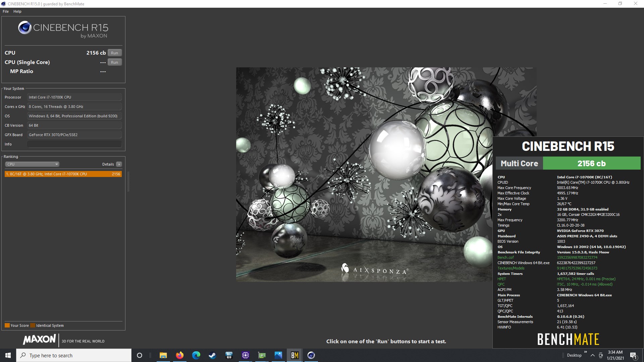Launch Microsoft Edge from the taskbar
This screenshot has width=644, height=362.
click(196, 355)
